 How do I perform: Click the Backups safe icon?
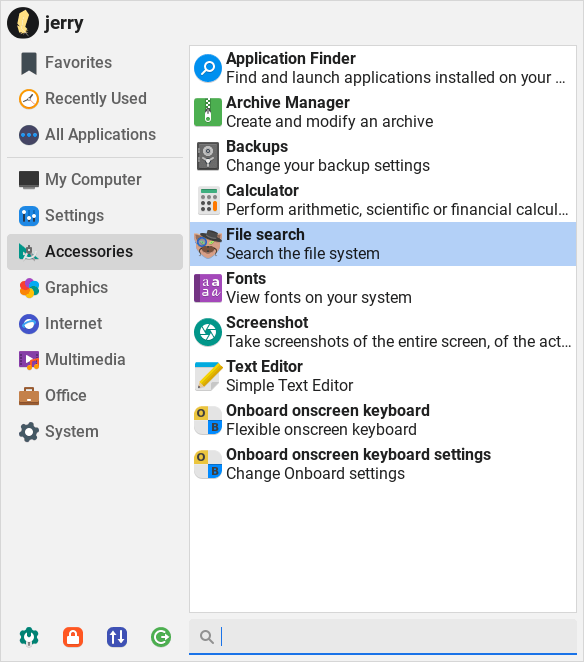(x=208, y=156)
